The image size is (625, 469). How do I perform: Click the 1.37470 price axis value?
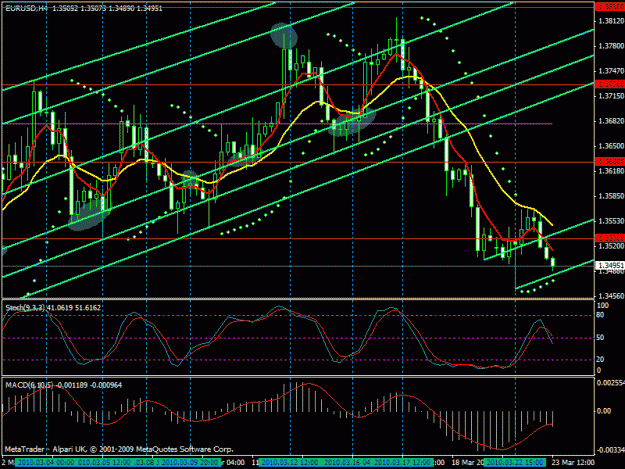click(x=609, y=71)
